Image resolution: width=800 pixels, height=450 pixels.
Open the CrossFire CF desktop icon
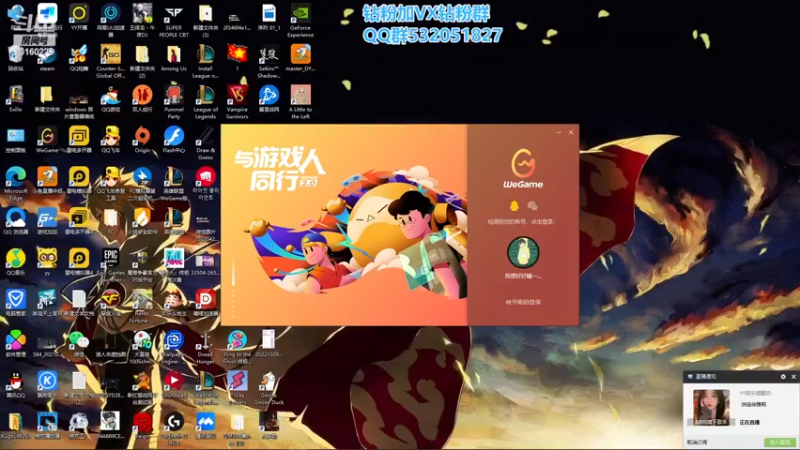[x=110, y=303]
